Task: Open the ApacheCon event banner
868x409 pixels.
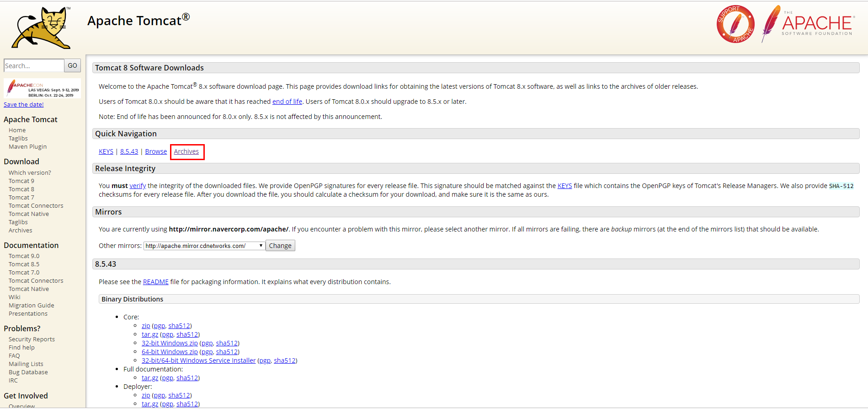Action: 42,88
